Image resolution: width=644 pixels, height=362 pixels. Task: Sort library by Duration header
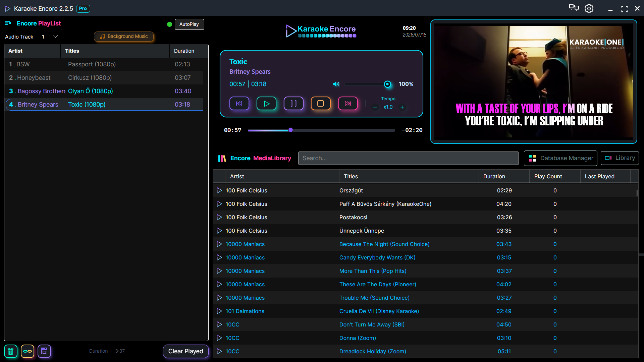[x=504, y=176]
